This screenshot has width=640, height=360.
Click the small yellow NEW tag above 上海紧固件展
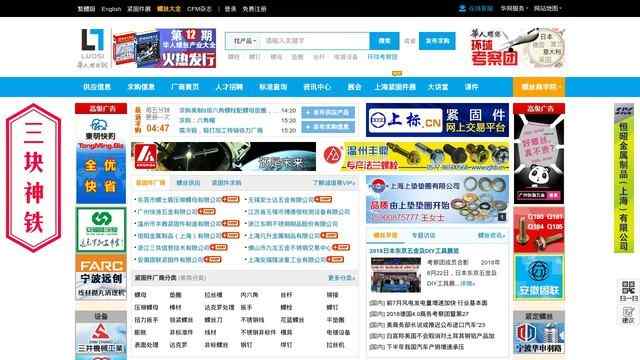tap(397, 73)
